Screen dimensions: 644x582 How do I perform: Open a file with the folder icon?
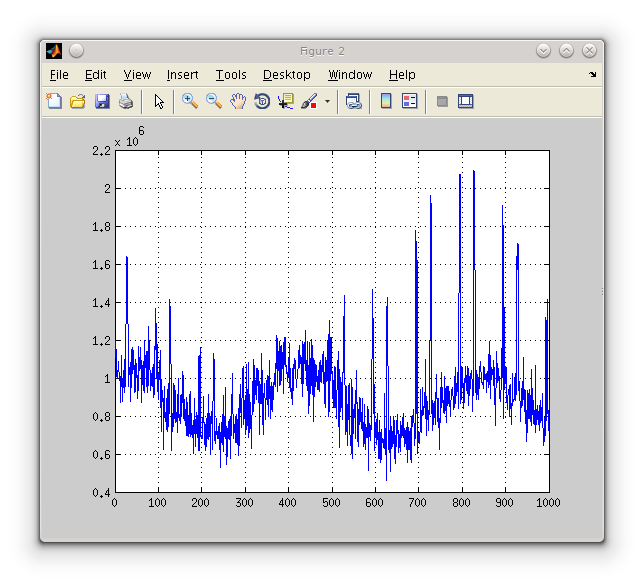[78, 101]
